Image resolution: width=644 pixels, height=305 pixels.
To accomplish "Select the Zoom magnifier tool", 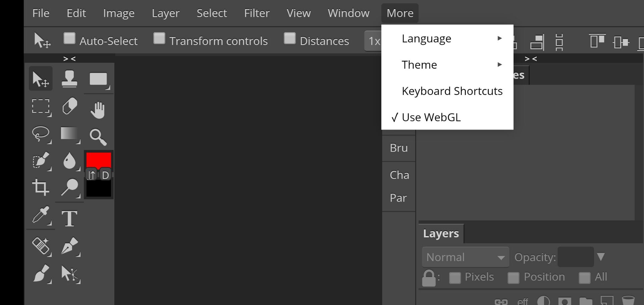I will click(x=98, y=137).
